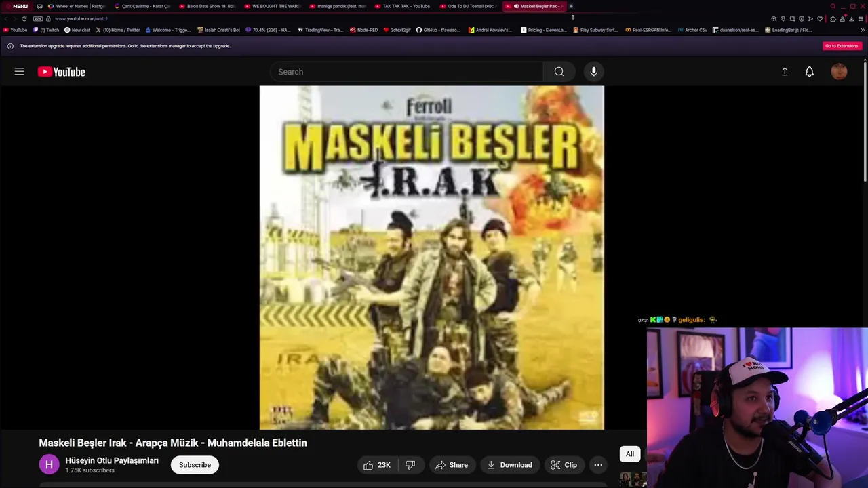Toggle the browser VPN badge
This screenshot has width=868, height=488.
click(38, 18)
